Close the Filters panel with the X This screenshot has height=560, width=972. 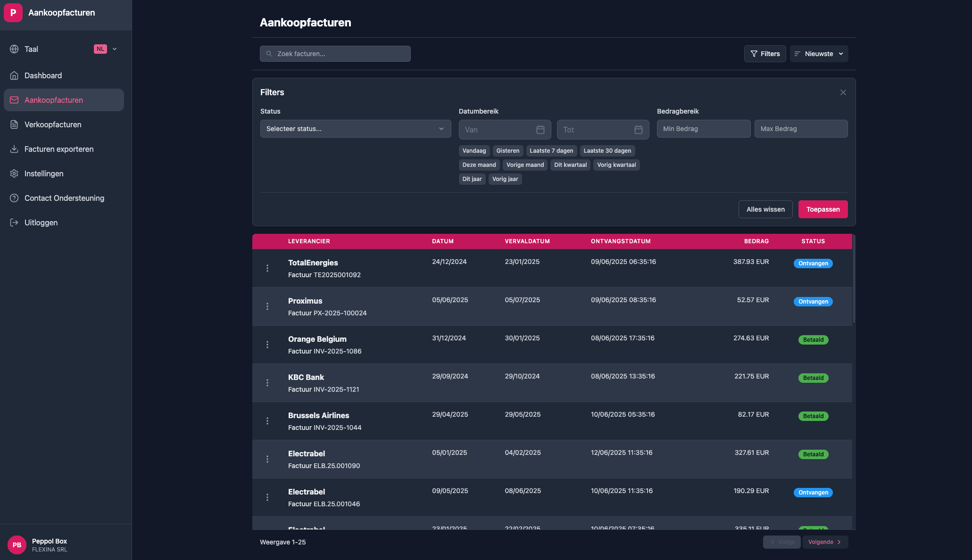point(843,92)
